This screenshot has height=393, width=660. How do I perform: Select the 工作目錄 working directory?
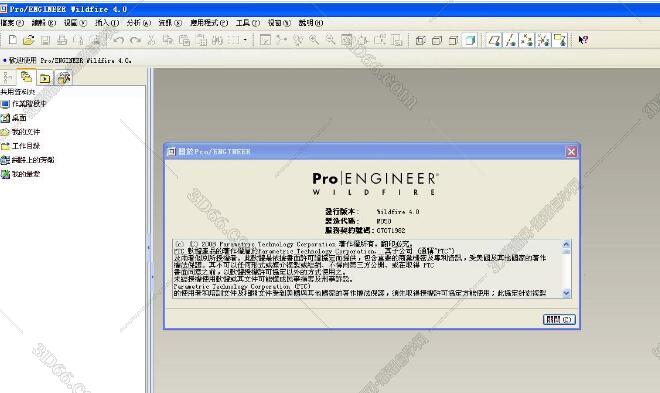click(x=21, y=146)
